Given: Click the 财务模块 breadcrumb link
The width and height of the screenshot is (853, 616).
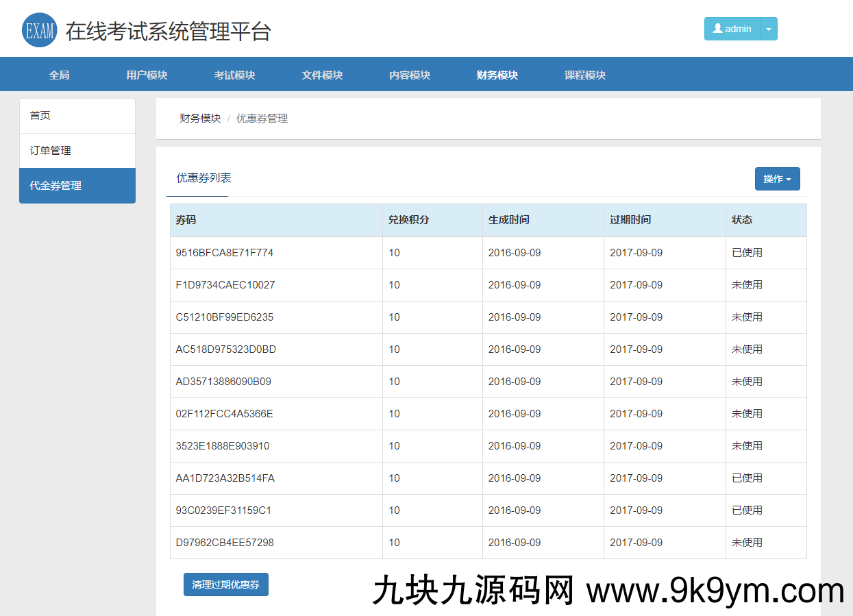Looking at the screenshot, I should click(x=199, y=118).
